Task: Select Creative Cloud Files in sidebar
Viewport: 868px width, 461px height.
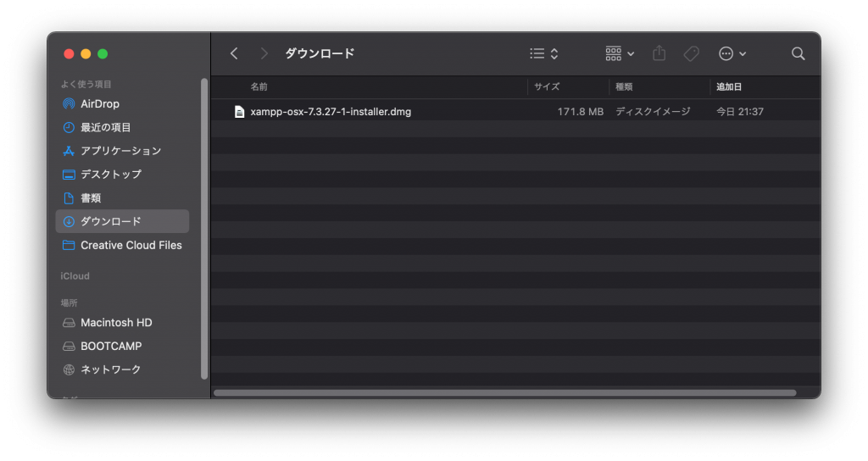Action: pyautogui.click(x=131, y=245)
